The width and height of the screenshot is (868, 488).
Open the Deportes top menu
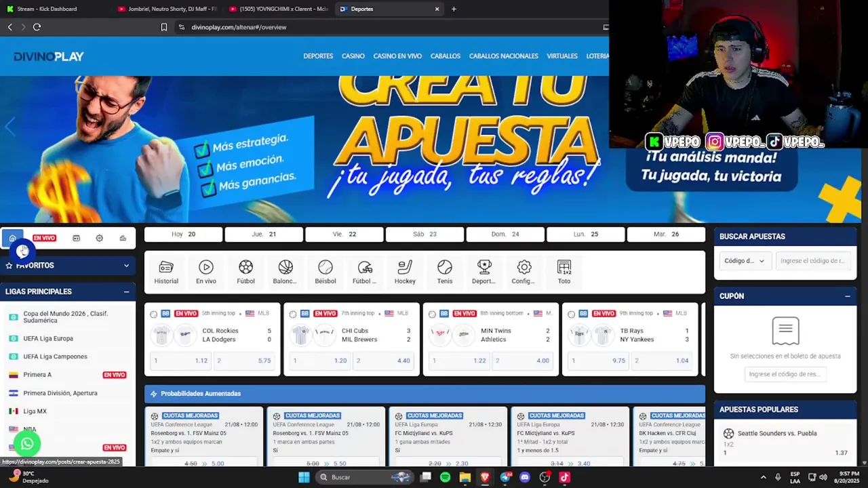point(318,56)
